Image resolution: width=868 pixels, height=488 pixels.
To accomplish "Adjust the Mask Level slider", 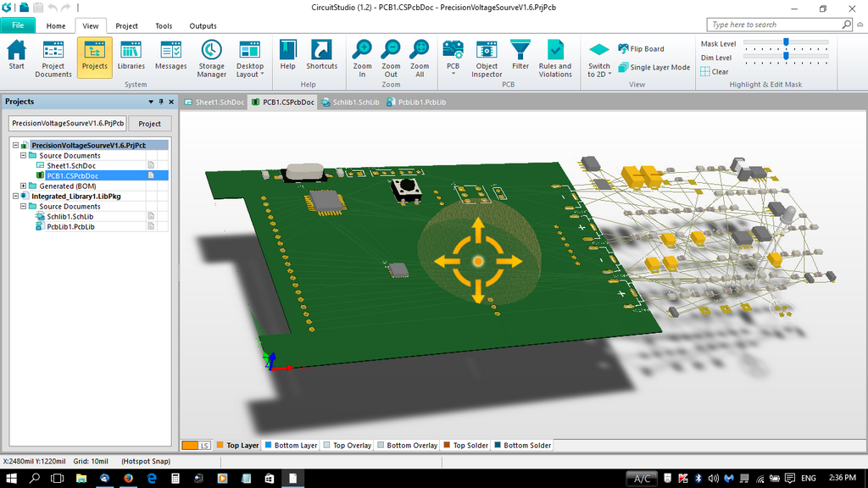I will click(786, 42).
